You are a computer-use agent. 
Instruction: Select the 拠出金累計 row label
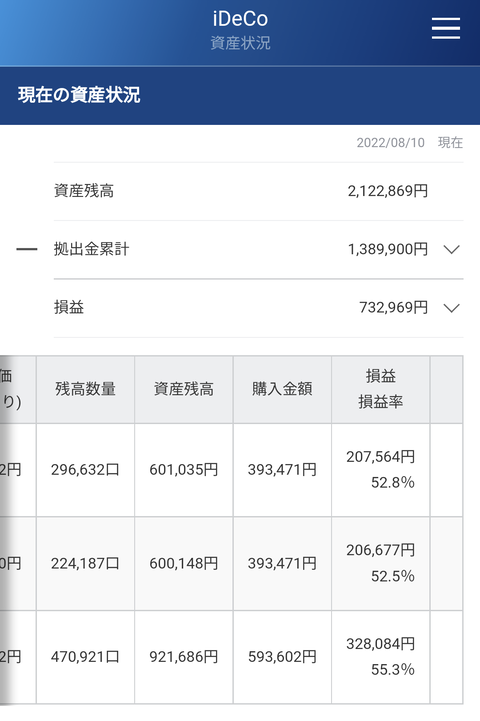[91, 249]
